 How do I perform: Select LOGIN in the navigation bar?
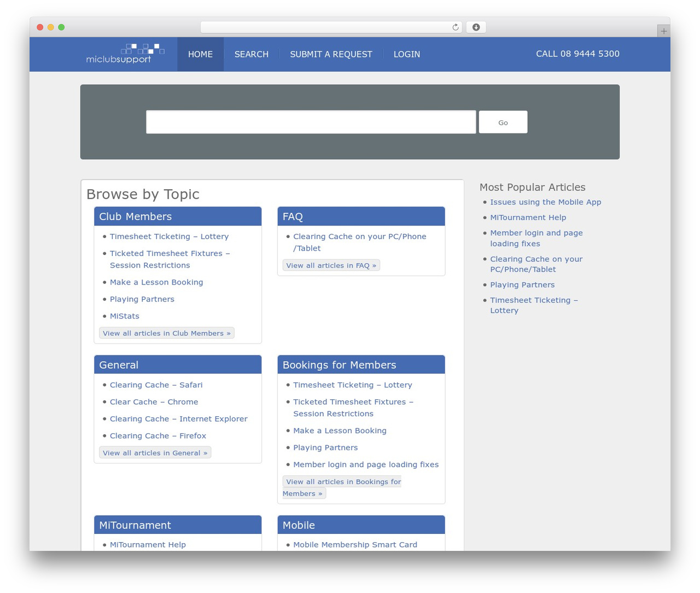[407, 54]
